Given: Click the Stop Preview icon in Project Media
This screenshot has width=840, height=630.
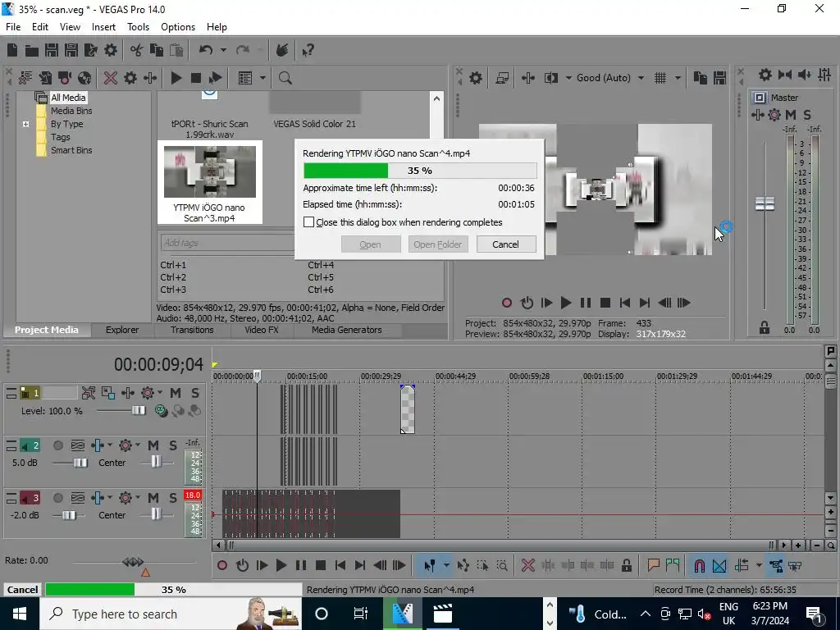Looking at the screenshot, I should point(195,78).
